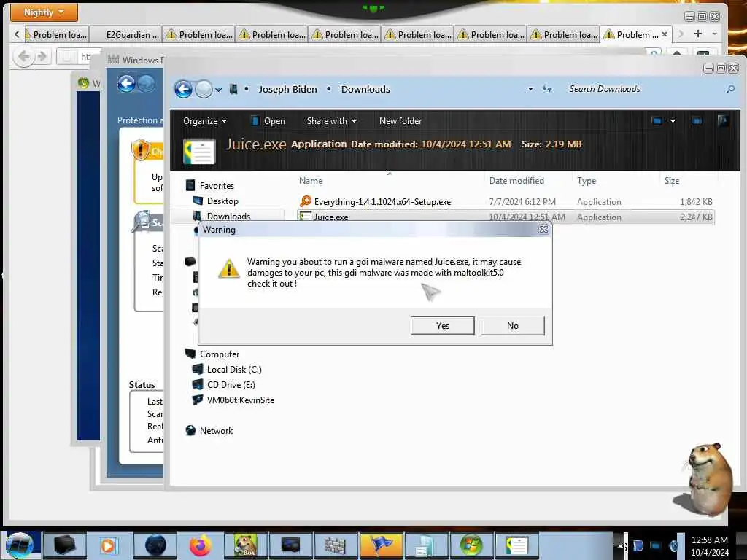
Task: Refresh the Downloads folder view
Action: click(x=547, y=89)
